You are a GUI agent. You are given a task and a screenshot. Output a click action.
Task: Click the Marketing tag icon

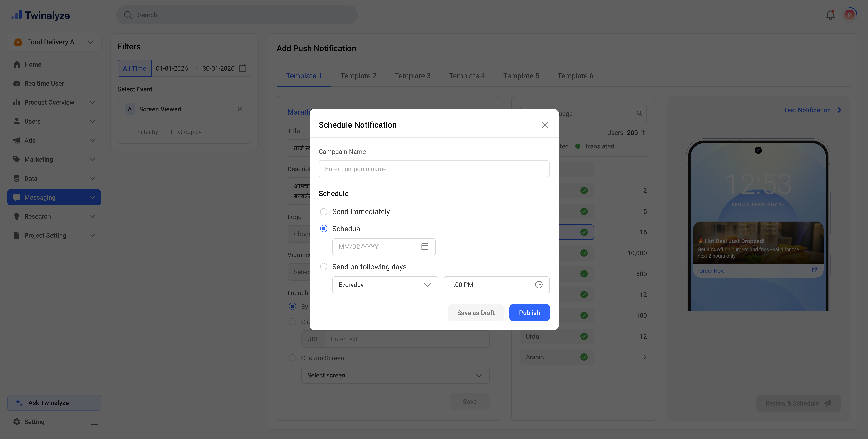17,159
